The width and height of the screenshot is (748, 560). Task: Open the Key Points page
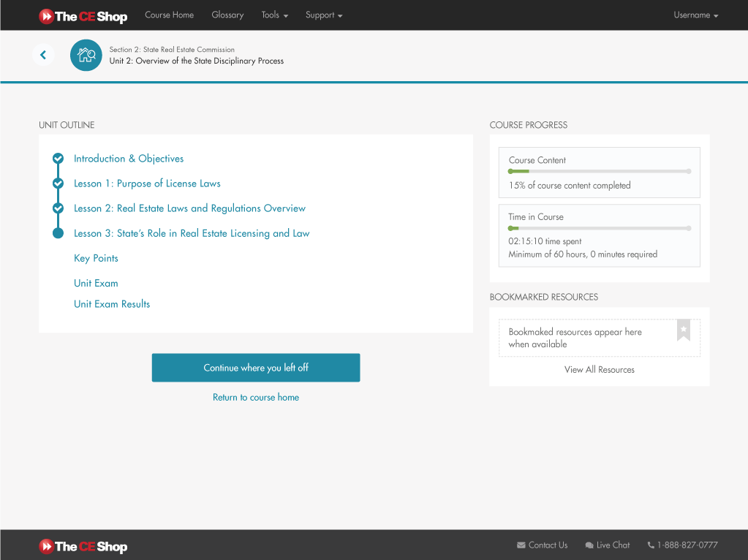[96, 259]
